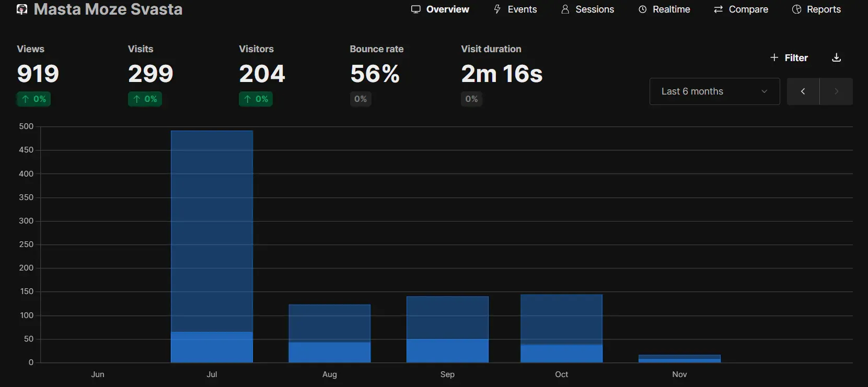The image size is (868, 387).
Task: Click the Views metric value 919
Action: [x=38, y=74]
